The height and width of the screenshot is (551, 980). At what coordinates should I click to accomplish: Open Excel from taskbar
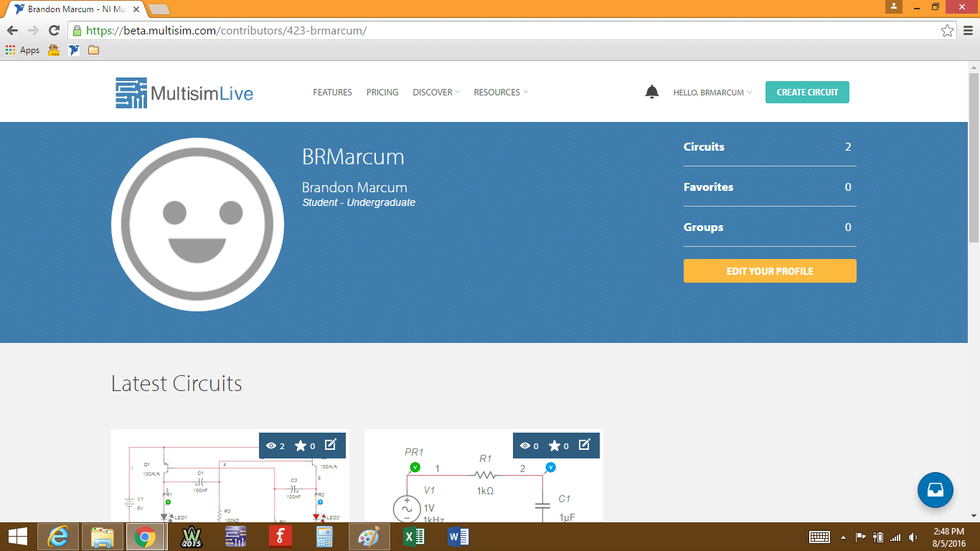414,536
